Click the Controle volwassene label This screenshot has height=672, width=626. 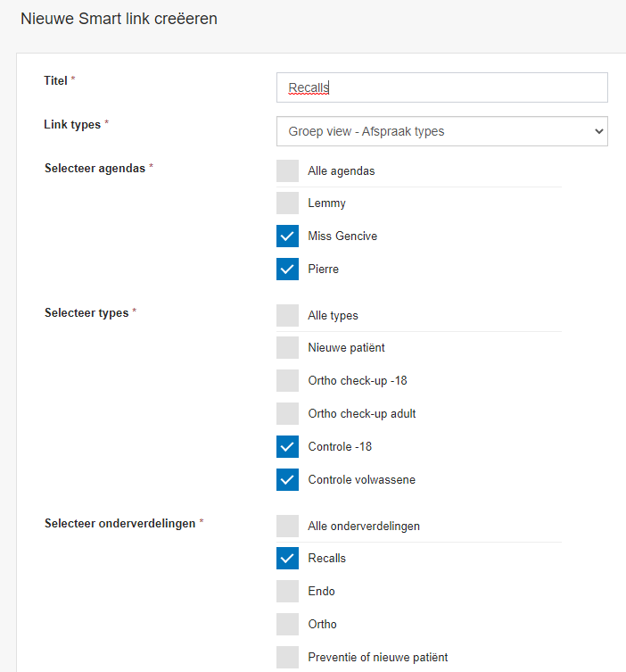361,479
